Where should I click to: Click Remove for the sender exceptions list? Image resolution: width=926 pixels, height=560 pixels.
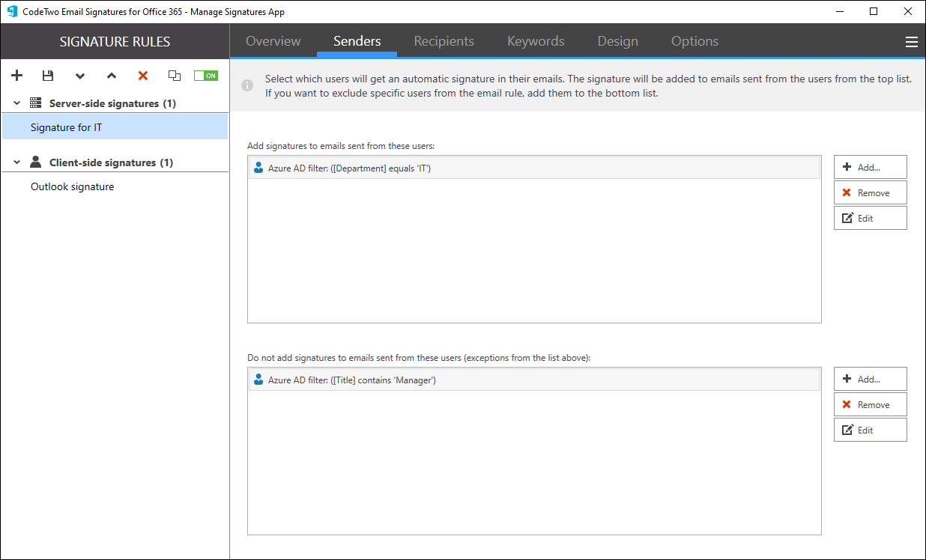[x=871, y=404]
